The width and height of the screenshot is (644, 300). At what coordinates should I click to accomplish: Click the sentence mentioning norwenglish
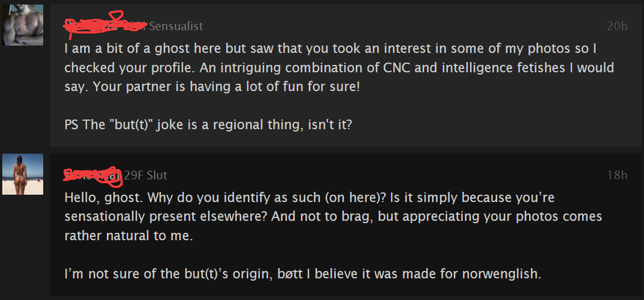(302, 274)
